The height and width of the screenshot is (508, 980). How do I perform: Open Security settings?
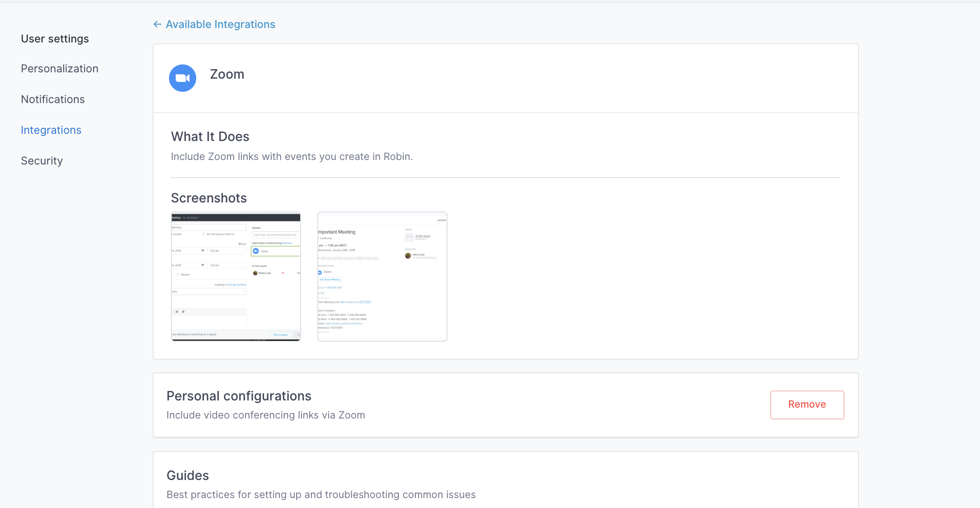coord(42,161)
